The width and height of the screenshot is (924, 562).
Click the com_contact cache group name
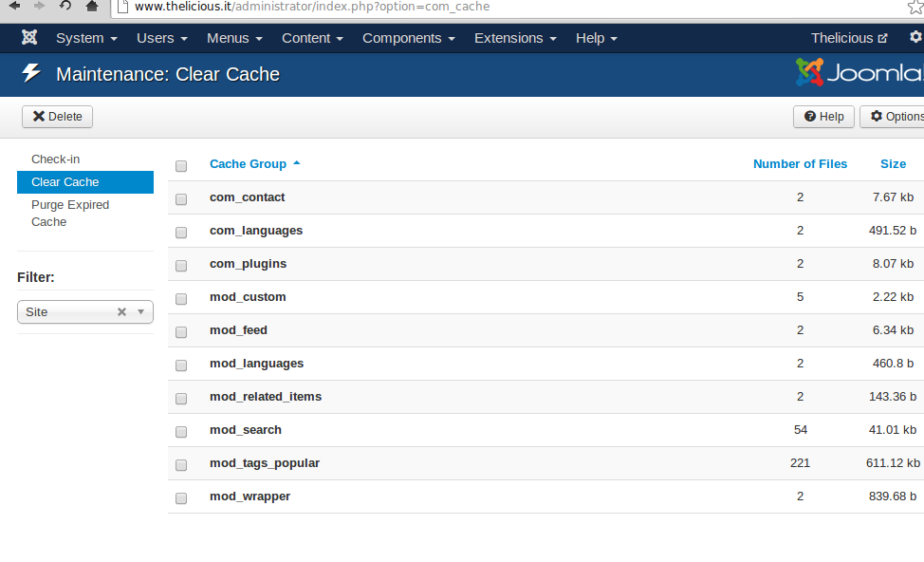pos(247,197)
